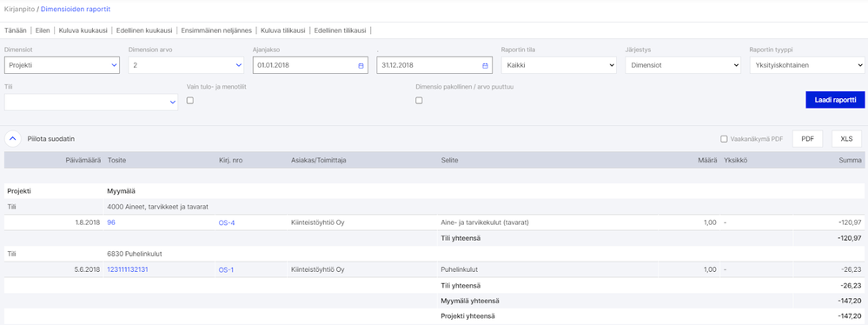
Task: Open the Tili account dropdown field
Action: point(91,102)
